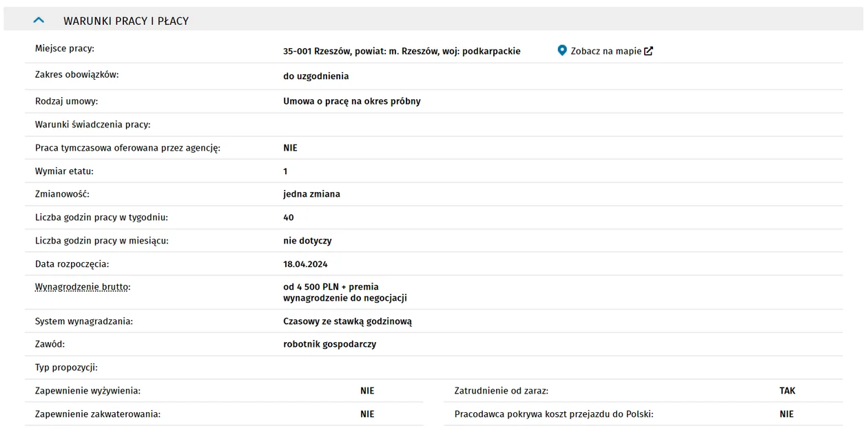Click the salary od 4 500 PLN + premia
Viewport: 868px width, 448px height.
tap(331, 287)
